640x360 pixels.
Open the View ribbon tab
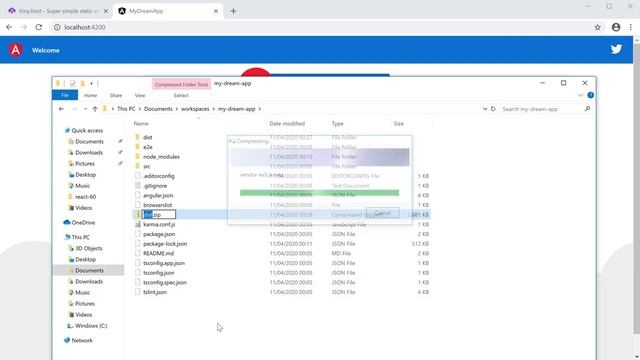[x=140, y=95]
